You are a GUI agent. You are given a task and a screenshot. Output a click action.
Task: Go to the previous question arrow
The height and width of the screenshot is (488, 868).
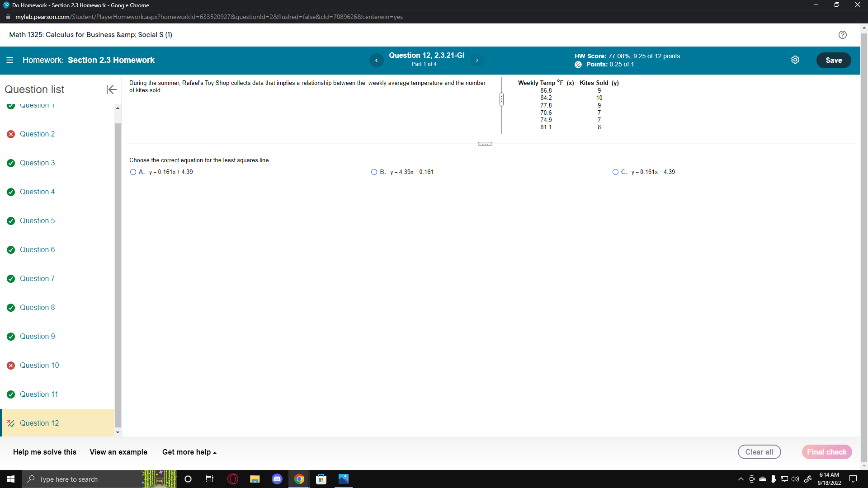(x=376, y=60)
